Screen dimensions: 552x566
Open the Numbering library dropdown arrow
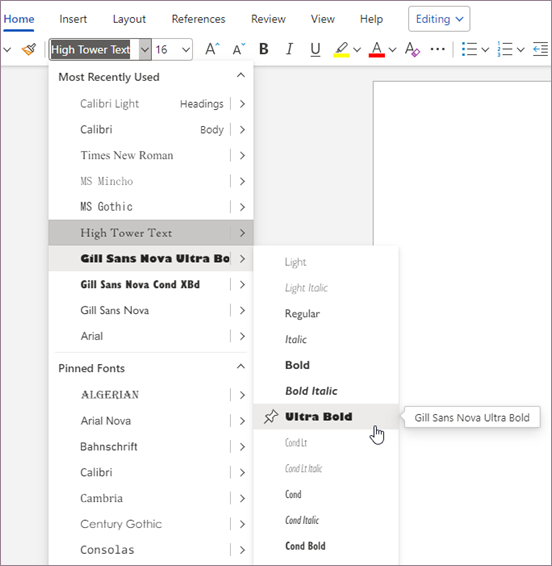520,49
